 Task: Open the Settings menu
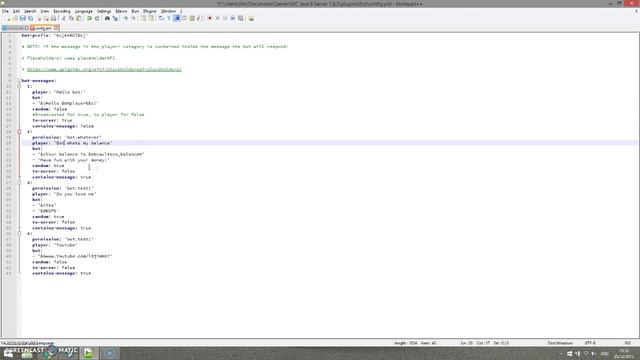(104, 11)
